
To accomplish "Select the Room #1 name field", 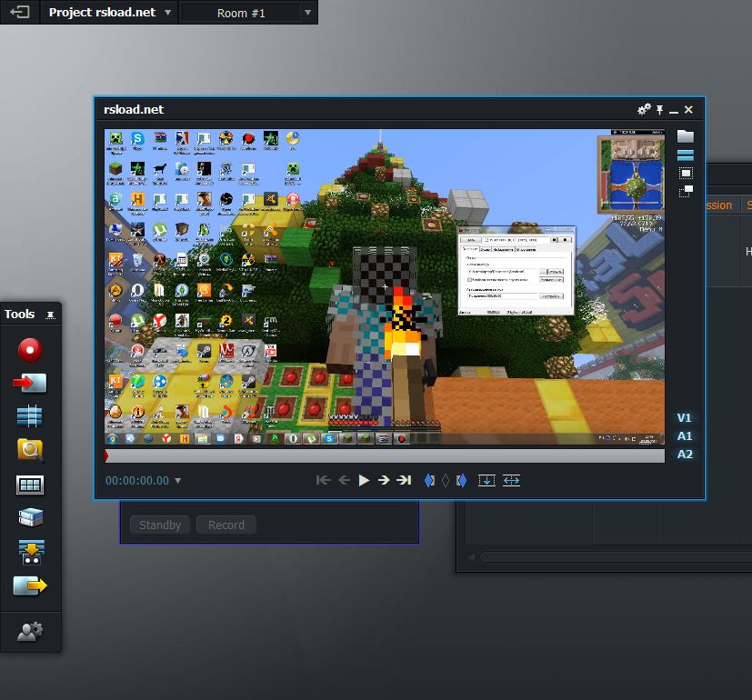I will coord(241,13).
